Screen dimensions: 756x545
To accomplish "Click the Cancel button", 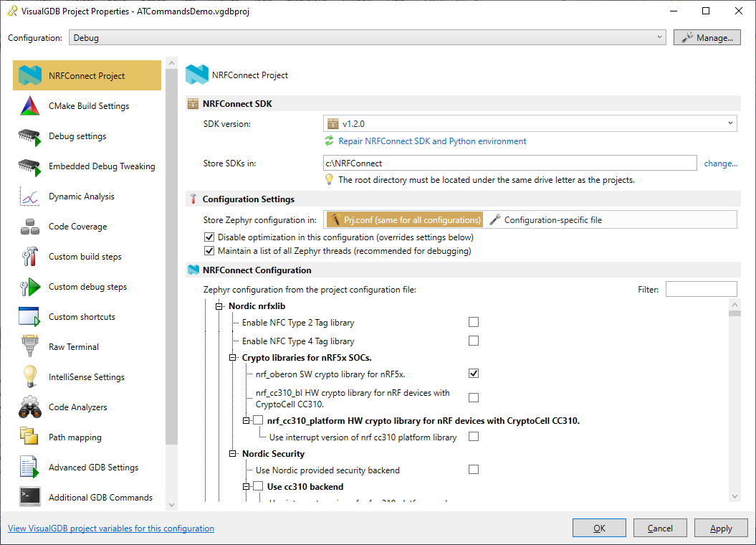I will (660, 528).
